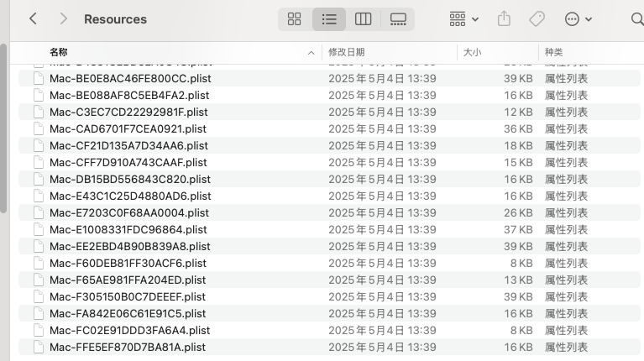Click the tag icon in toolbar

point(537,19)
